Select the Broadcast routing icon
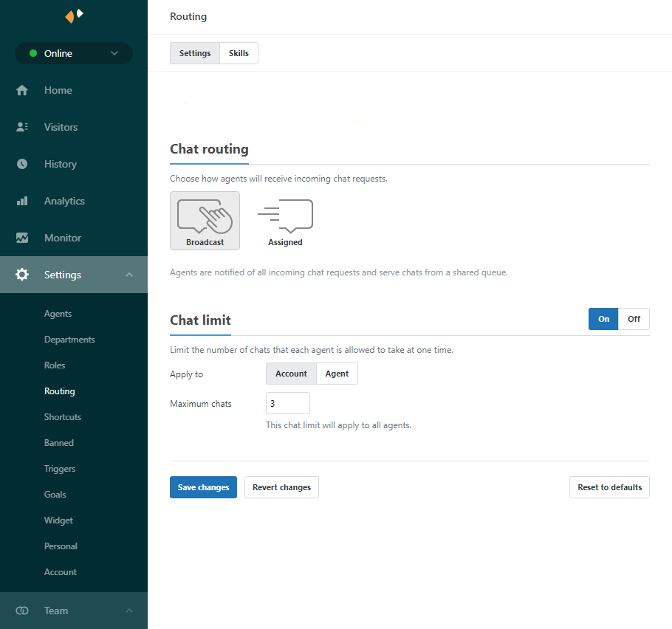This screenshot has height=629, width=672. pyautogui.click(x=205, y=221)
